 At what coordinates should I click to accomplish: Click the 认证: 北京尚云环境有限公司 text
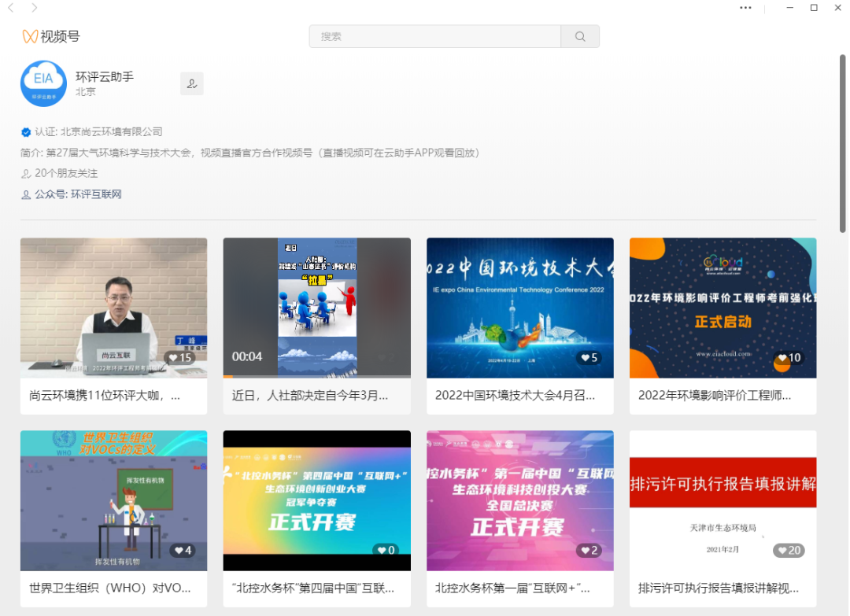[98, 131]
